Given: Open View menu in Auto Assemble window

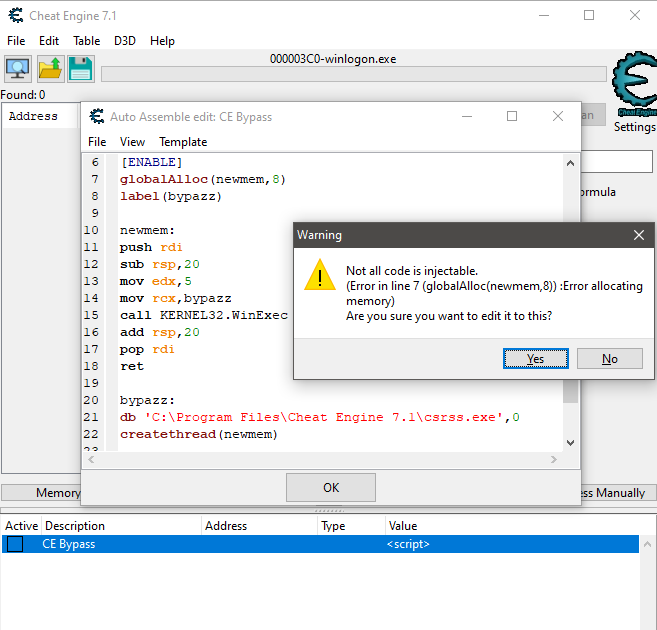Looking at the screenshot, I should (132, 142).
